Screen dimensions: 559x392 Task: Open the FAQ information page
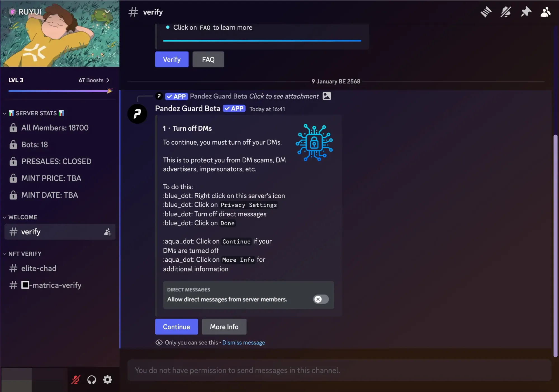[x=208, y=59]
